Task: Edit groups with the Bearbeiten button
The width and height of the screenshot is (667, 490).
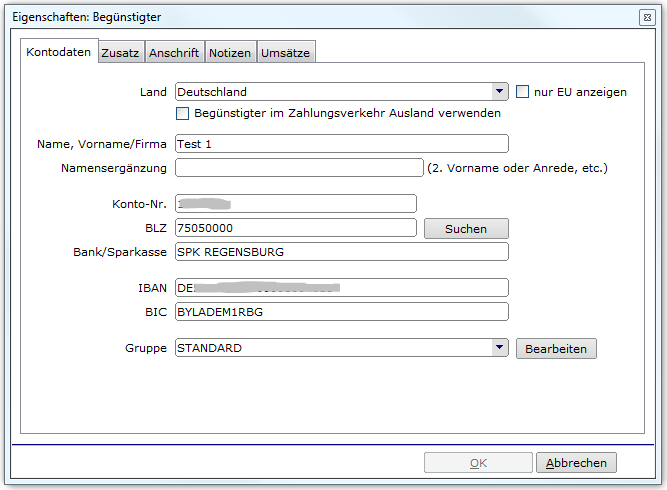Action: coord(556,349)
